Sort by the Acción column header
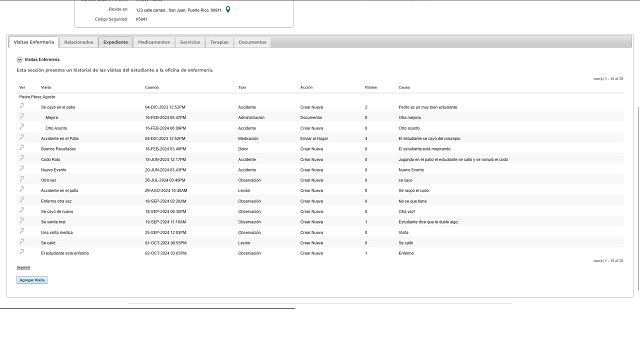This screenshot has height=360, width=640. point(306,87)
